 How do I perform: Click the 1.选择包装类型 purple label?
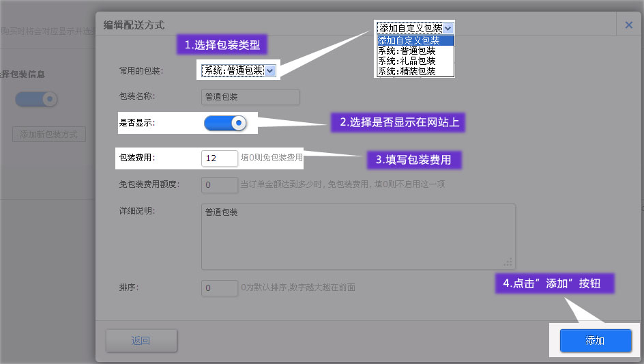pyautogui.click(x=222, y=45)
